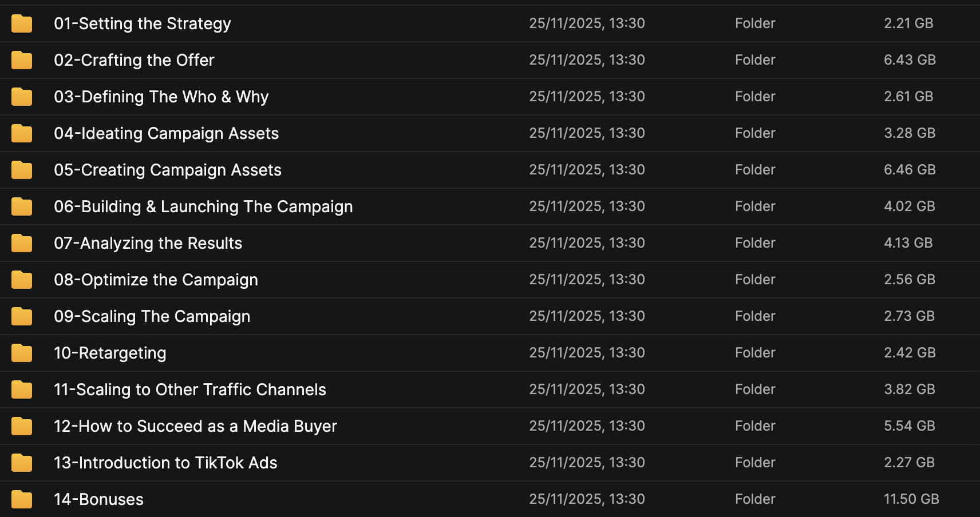Viewport: 980px width, 517px height.
Task: Open 09-Scaling The Campaign folder name
Action: pos(152,316)
